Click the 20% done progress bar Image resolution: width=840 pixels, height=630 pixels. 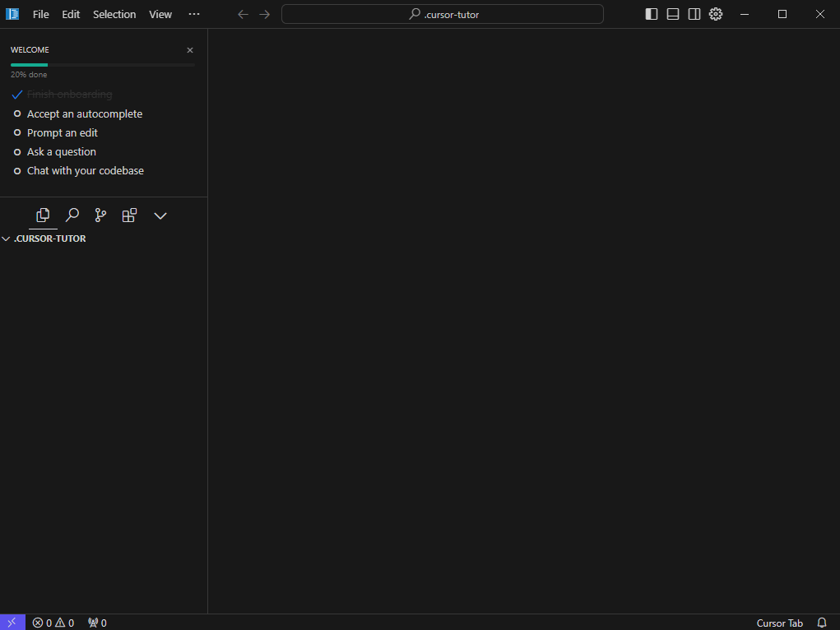point(102,65)
